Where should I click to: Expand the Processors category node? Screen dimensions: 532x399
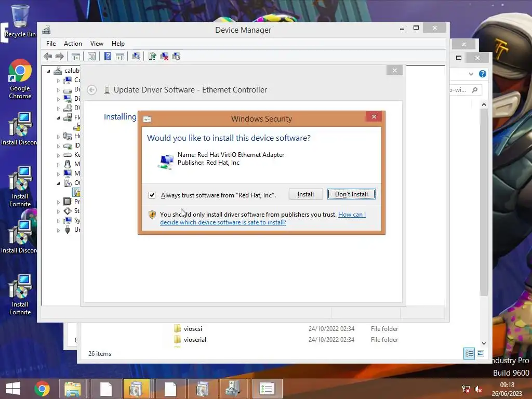coord(58,202)
